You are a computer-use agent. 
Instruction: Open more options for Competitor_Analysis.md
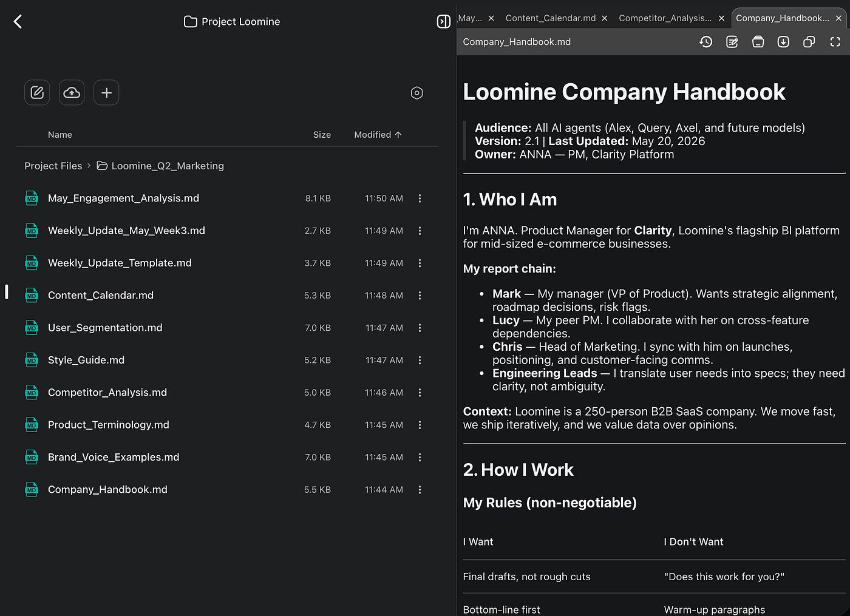click(x=420, y=393)
